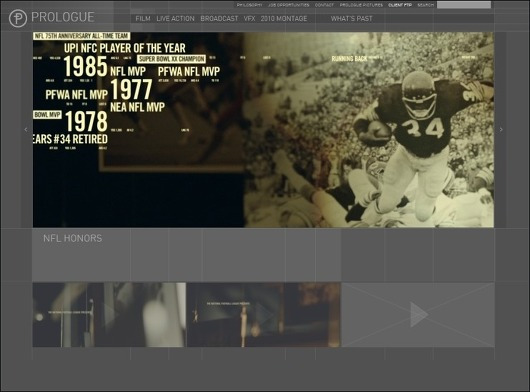Go to previous slide with left arrow
Viewport: 530px width, 392px height.
tap(26, 129)
